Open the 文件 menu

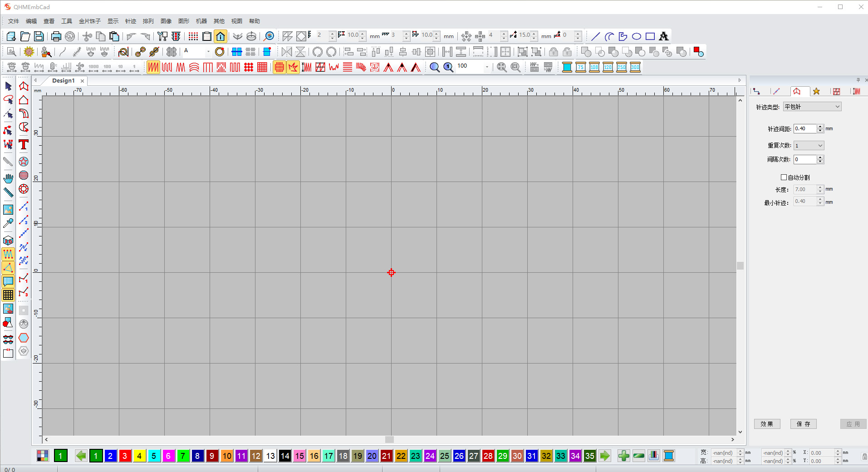click(x=14, y=21)
